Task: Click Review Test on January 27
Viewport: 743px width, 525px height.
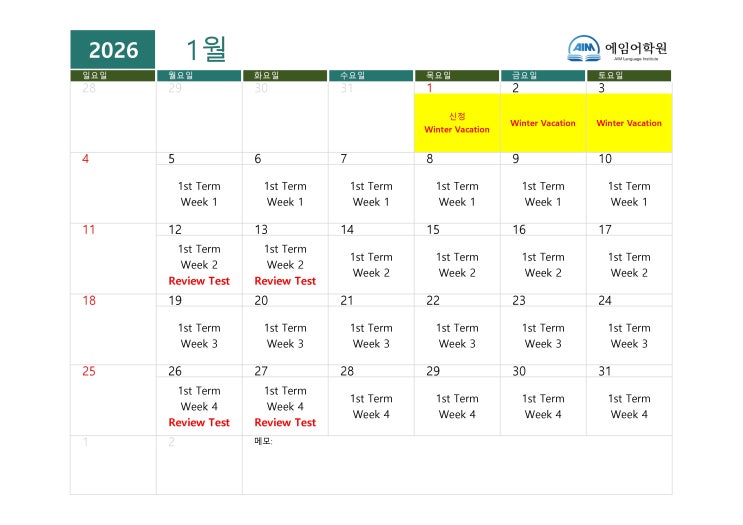Action: click(285, 423)
